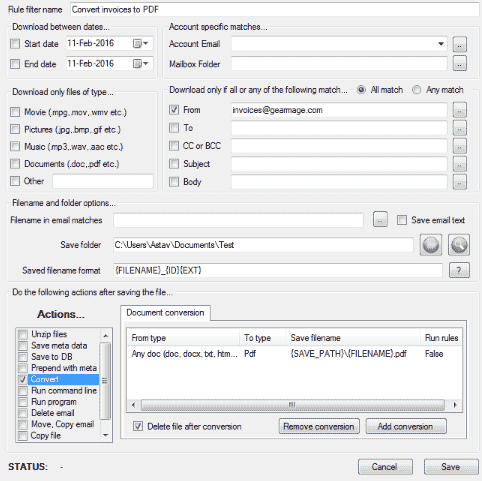This screenshot has height=481, width=482.
Task: Click the Save button
Action: click(x=451, y=467)
